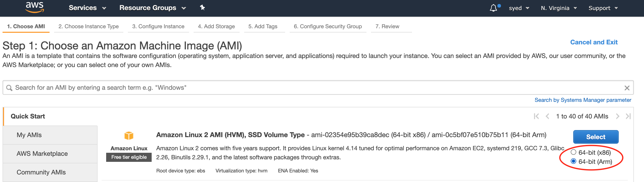Go to first page of AMIs
Image resolution: width=644 pixels, height=182 pixels.
point(536,116)
